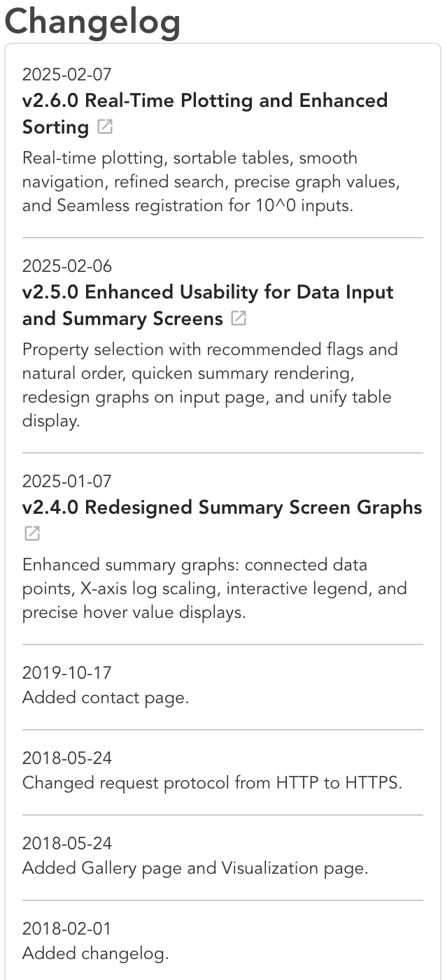445x980 pixels.
Task: Click the "Added contact page." entry
Action: (x=106, y=698)
